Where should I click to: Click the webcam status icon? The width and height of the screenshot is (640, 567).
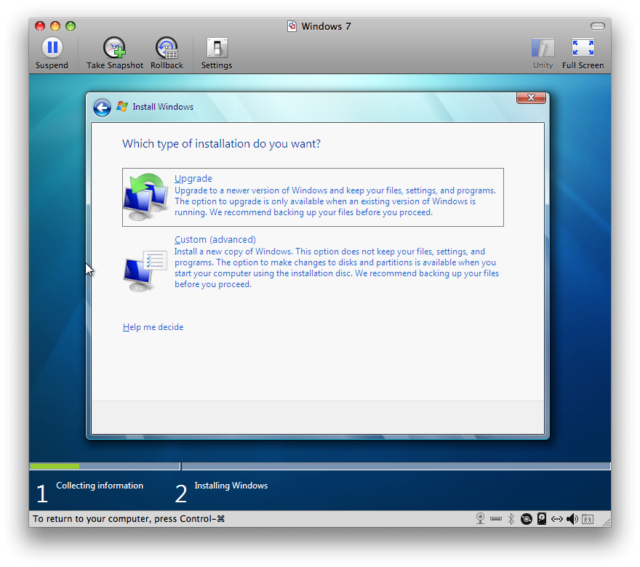point(480,518)
